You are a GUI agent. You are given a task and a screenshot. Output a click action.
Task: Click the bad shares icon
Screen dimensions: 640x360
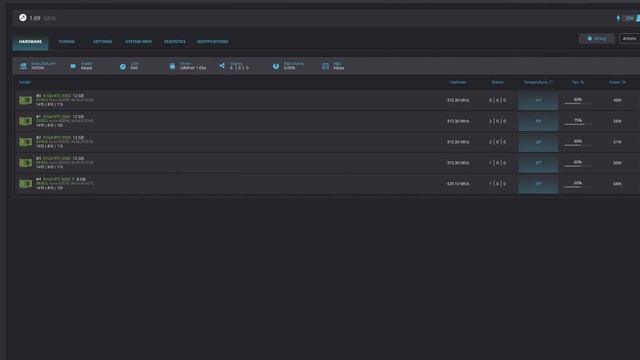(276, 66)
